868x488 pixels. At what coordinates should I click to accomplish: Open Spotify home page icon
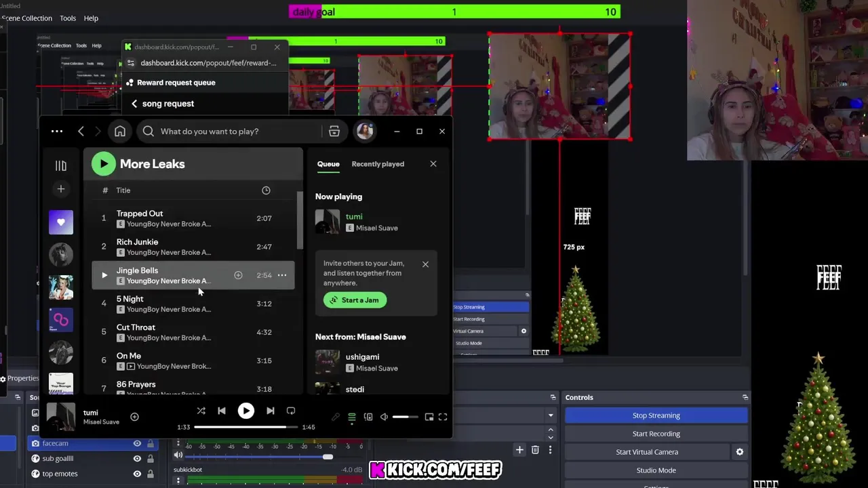[x=120, y=131]
